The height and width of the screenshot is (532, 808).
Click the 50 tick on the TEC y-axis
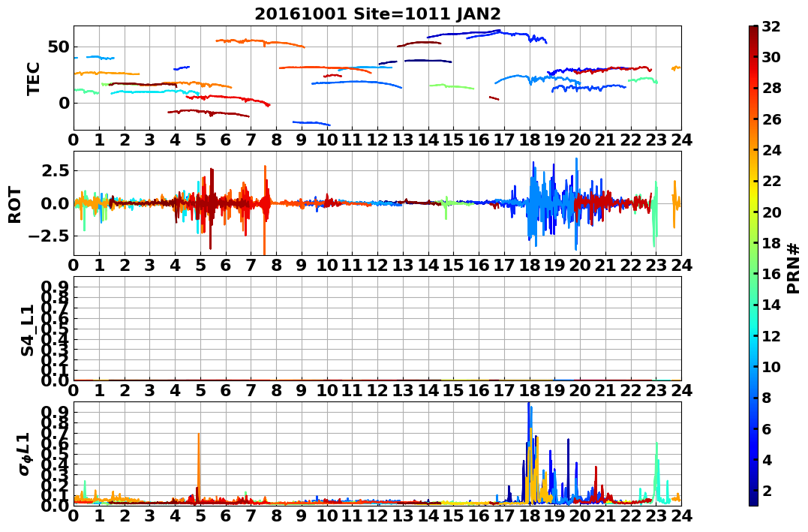pyautogui.click(x=59, y=47)
